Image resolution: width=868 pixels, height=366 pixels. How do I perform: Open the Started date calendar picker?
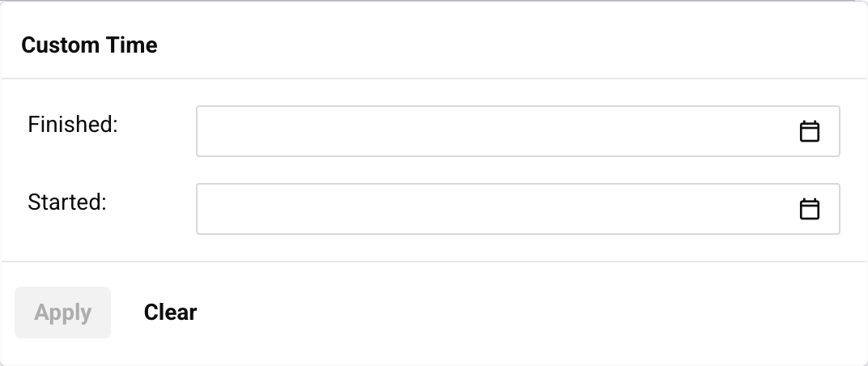(810, 209)
